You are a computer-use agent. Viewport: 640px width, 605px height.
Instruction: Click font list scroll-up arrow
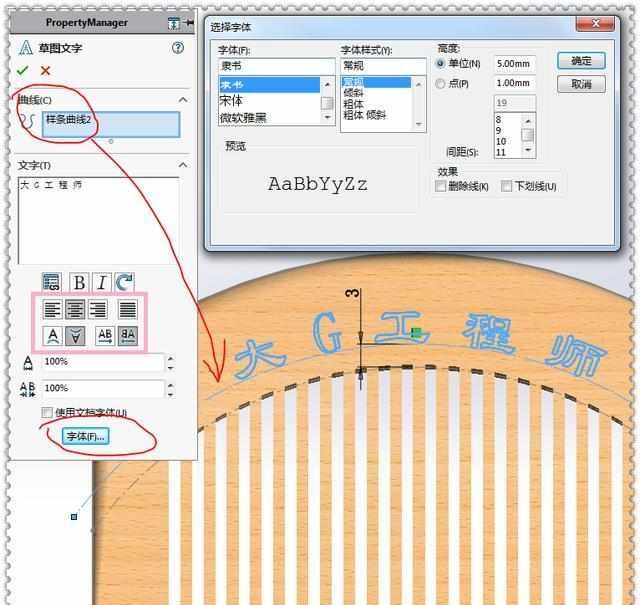coord(327,84)
